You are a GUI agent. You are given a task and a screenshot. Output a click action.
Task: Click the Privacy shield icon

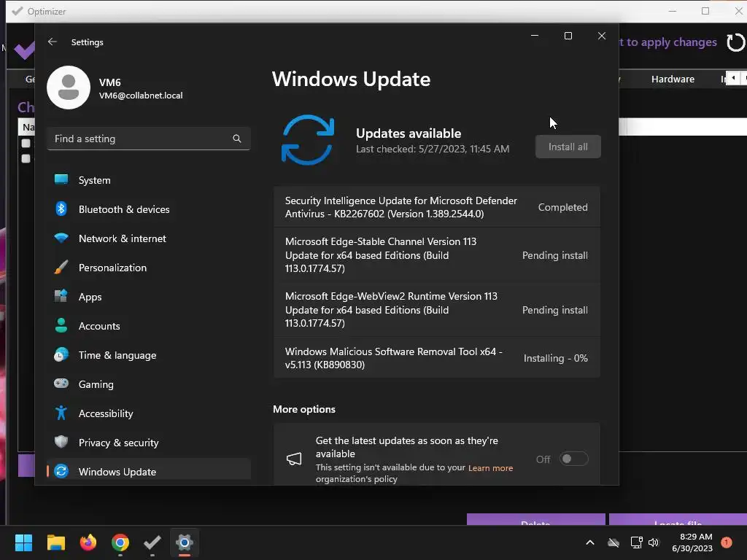pos(61,442)
